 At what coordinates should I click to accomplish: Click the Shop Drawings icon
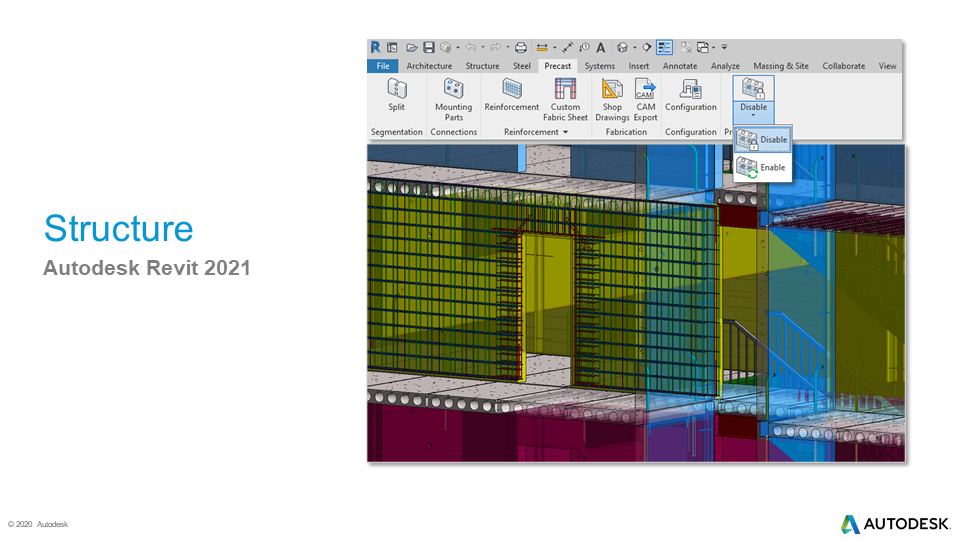(x=612, y=98)
